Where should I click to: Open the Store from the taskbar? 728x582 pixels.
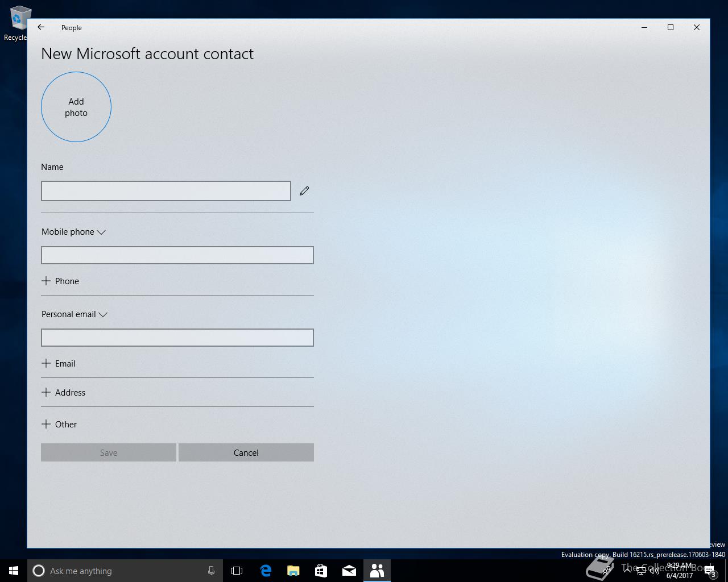pos(321,571)
